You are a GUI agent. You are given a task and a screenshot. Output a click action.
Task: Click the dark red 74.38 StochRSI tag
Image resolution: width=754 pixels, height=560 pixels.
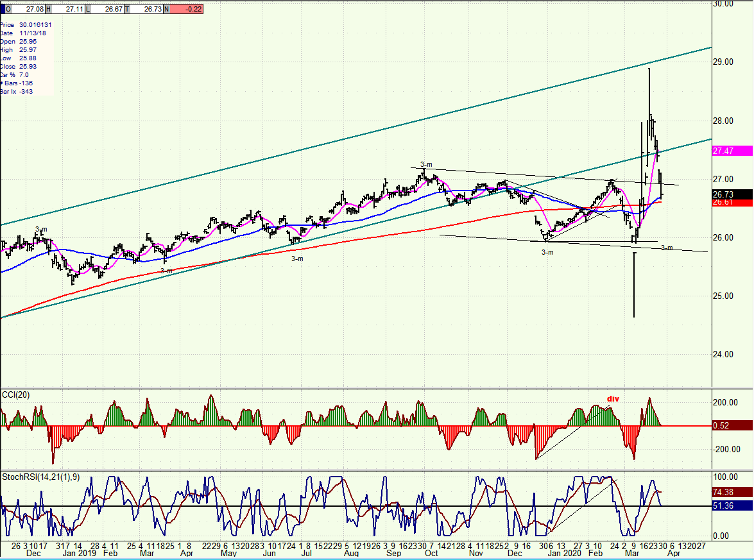click(730, 492)
